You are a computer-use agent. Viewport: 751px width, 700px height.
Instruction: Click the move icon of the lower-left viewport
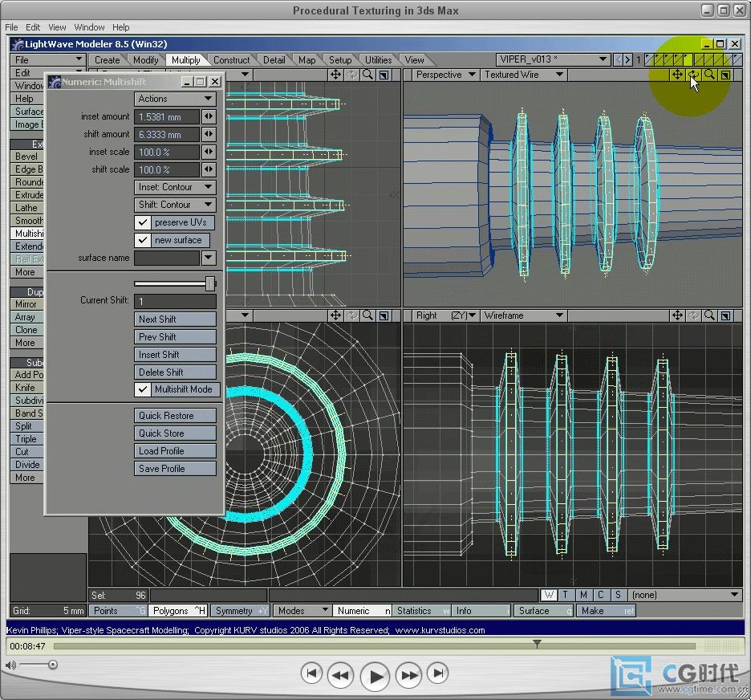[x=335, y=315]
